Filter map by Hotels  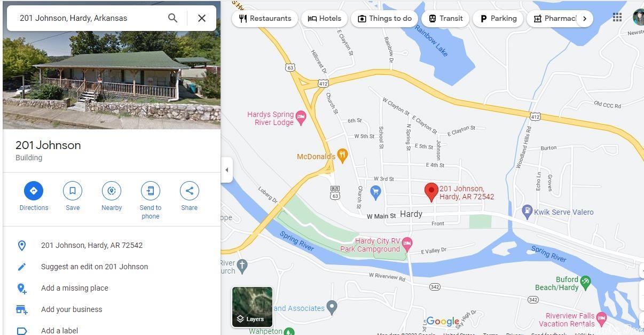point(325,18)
